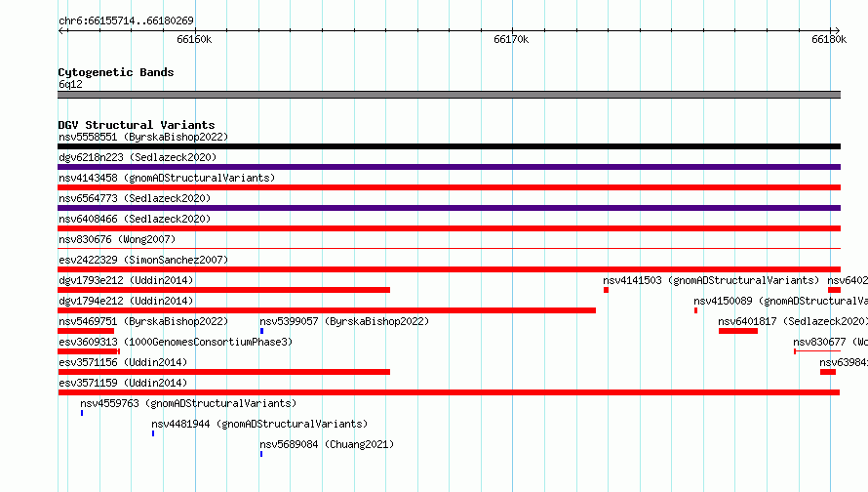This screenshot has width=868, height=492.
Task: Open nsv6408466 (Sedlazeck2020) label
Action: coord(135,219)
